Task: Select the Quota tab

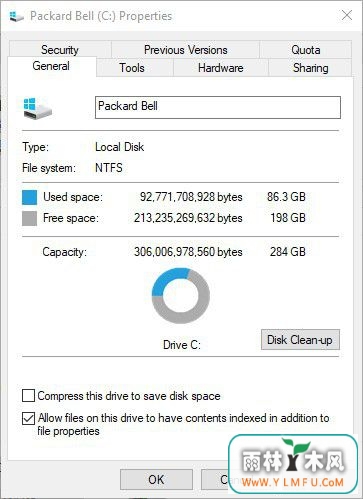Action: coord(306,50)
